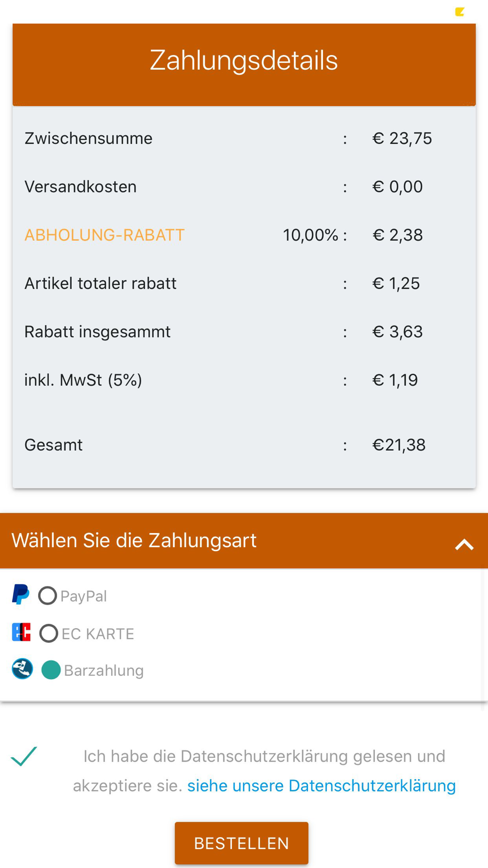The width and height of the screenshot is (488, 868).
Task: Select the PayPal radio button
Action: tap(48, 596)
